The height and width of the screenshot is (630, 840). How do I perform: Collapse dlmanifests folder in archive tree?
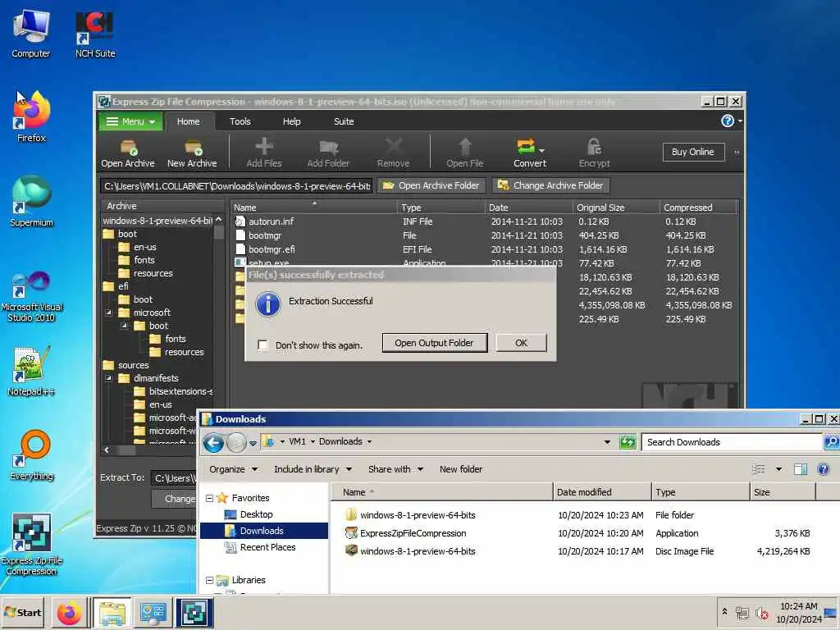109,378
